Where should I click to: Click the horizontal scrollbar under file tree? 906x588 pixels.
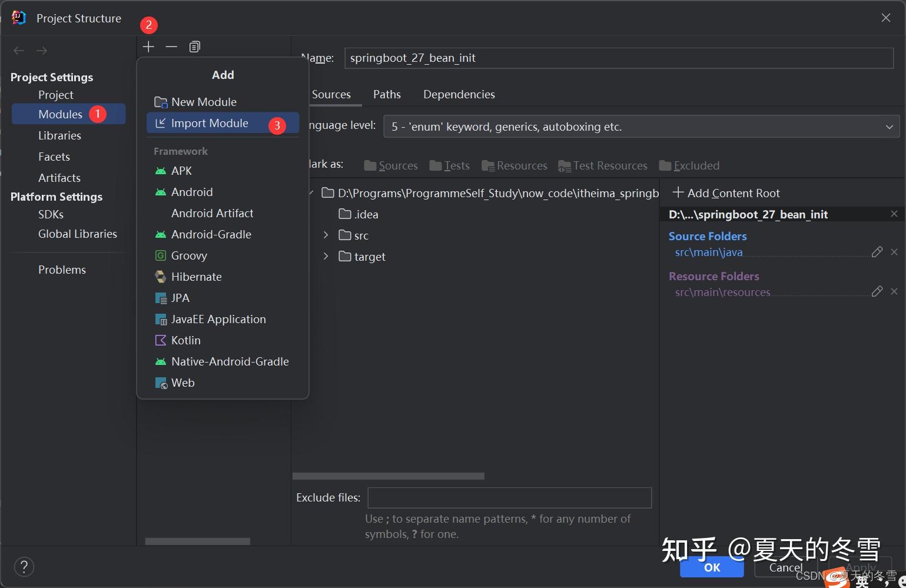[x=389, y=476]
